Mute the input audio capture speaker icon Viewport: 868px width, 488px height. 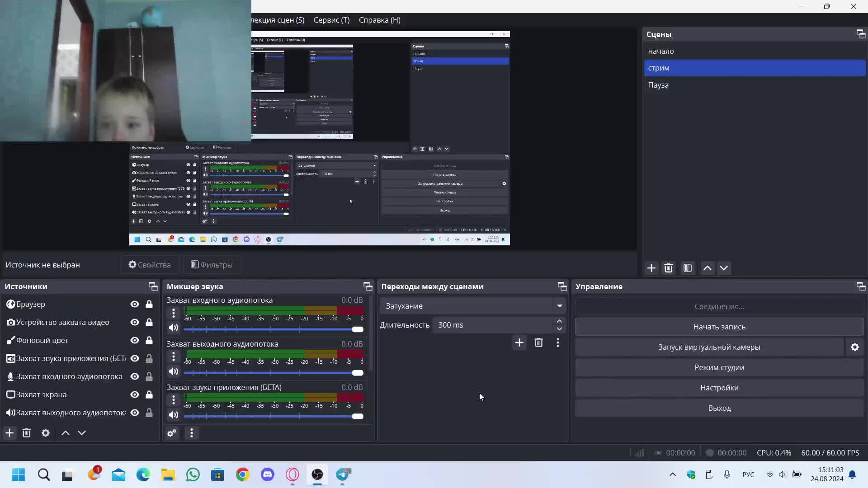click(174, 328)
